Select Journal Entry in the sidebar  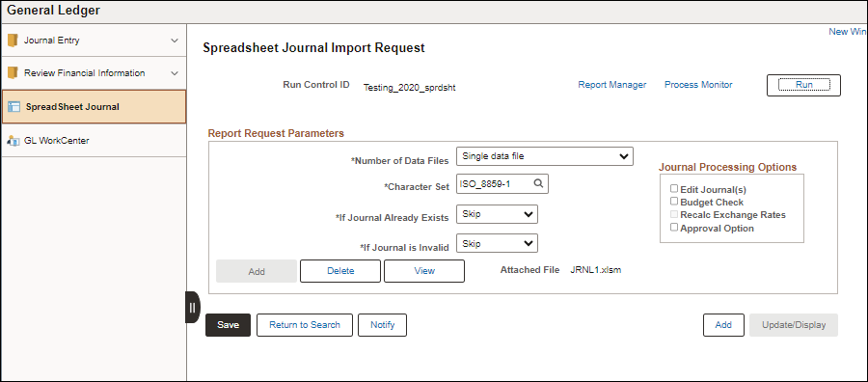click(x=94, y=41)
